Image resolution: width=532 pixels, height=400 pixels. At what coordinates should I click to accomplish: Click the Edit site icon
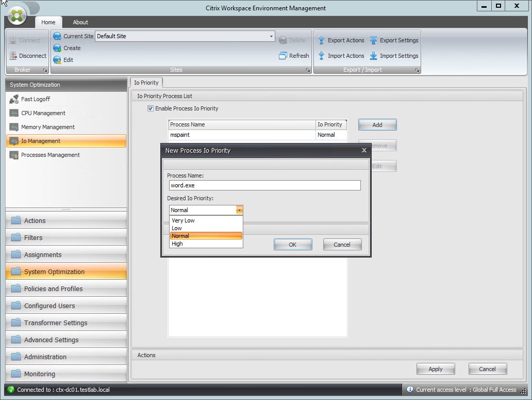(57, 60)
